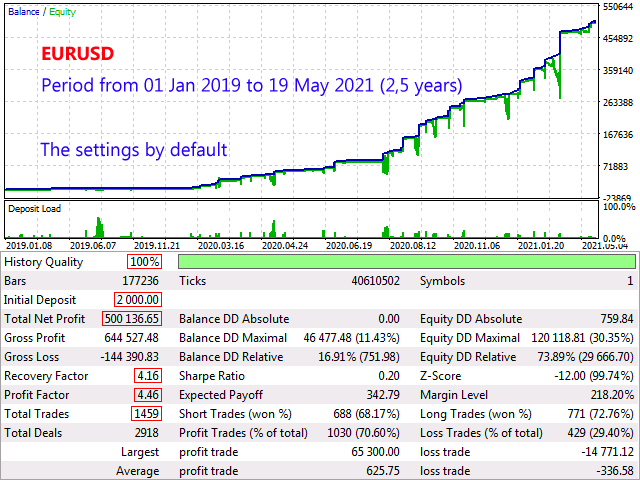The width and height of the screenshot is (640, 480).
Task: Click the Recovery Factor row label
Action: pos(46,376)
